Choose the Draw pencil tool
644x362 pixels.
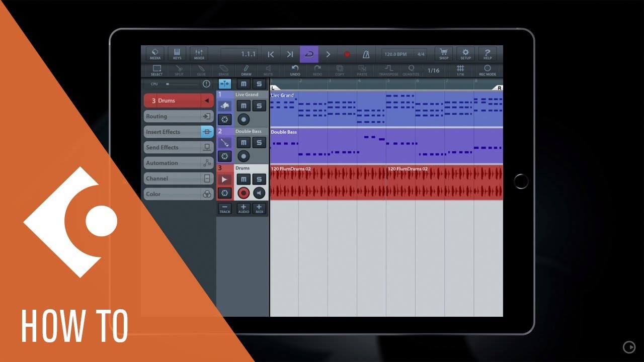(x=246, y=70)
